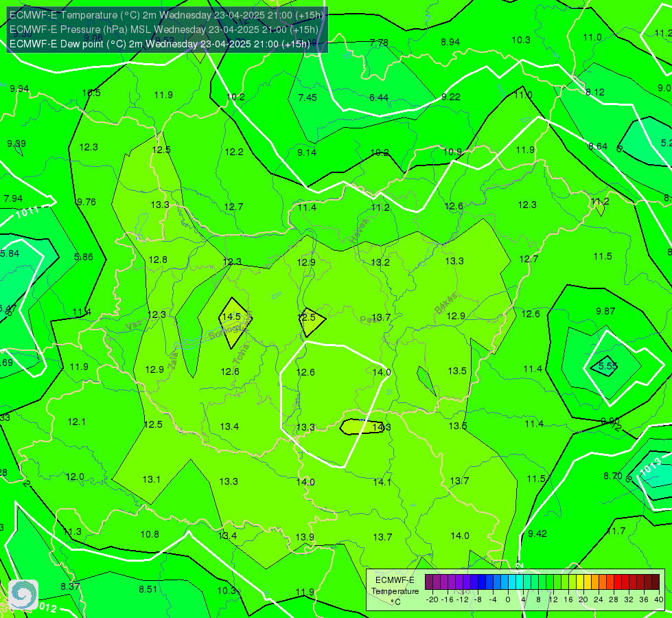Click the 1011 isobar label
Screen dimensions: 672x618
[28, 211]
